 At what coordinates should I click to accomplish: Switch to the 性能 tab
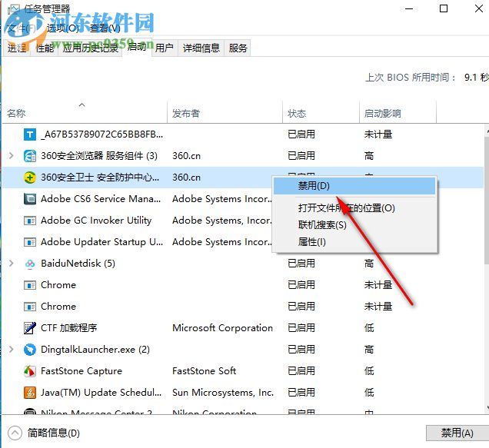click(45, 48)
